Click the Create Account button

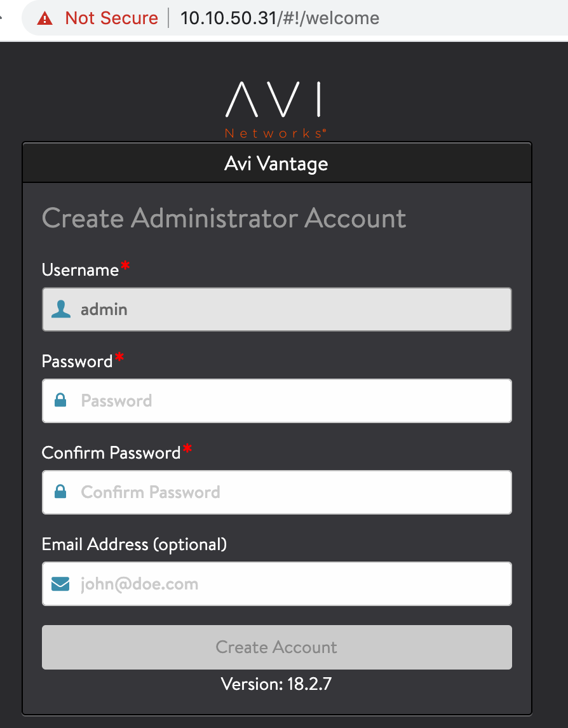(x=277, y=647)
